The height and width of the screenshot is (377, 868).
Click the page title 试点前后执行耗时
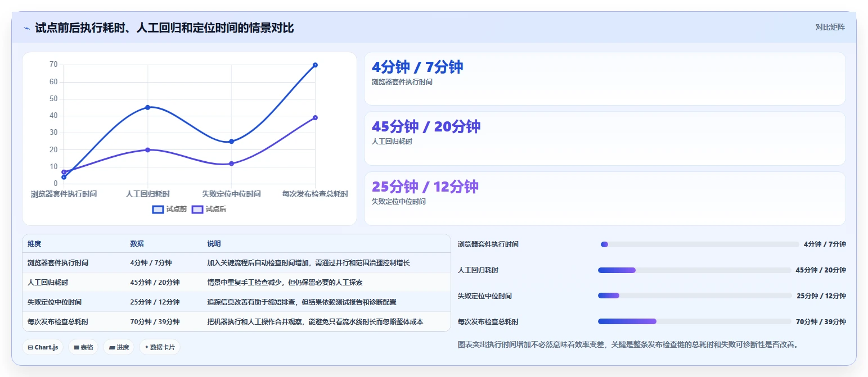click(x=164, y=28)
